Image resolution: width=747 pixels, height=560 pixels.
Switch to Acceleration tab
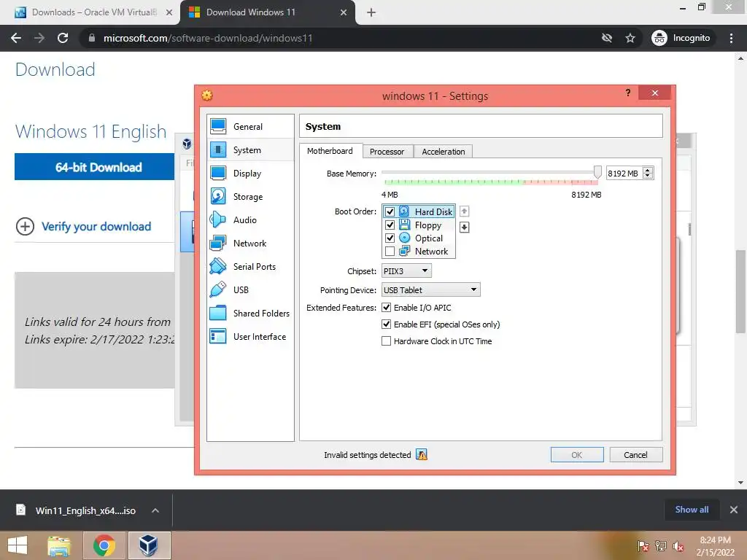click(443, 152)
